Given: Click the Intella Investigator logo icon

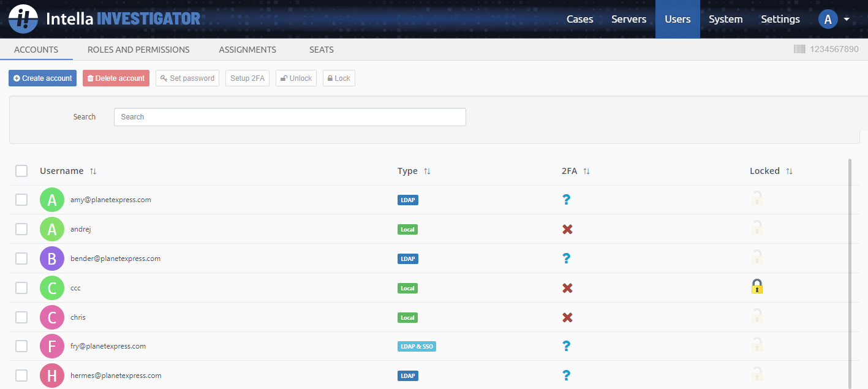Looking at the screenshot, I should [23, 18].
